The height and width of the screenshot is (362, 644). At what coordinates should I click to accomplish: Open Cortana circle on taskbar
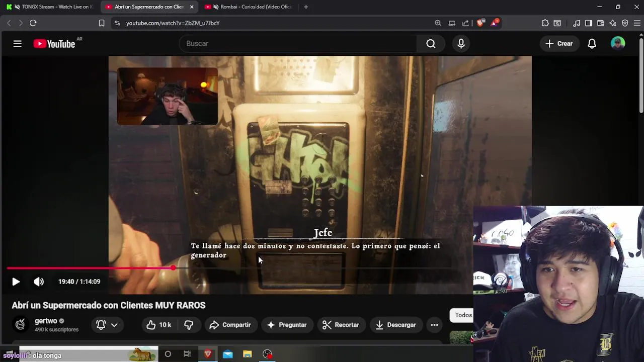(x=168, y=354)
